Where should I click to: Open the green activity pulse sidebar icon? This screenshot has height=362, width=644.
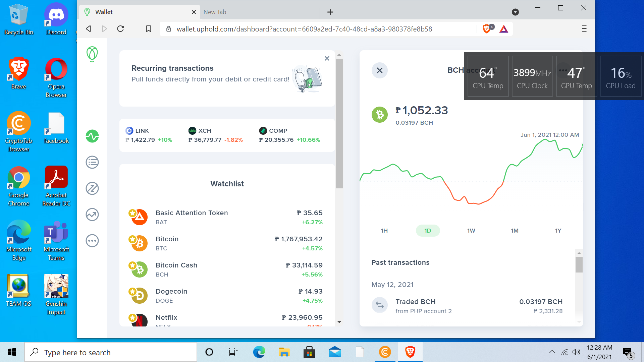92,136
